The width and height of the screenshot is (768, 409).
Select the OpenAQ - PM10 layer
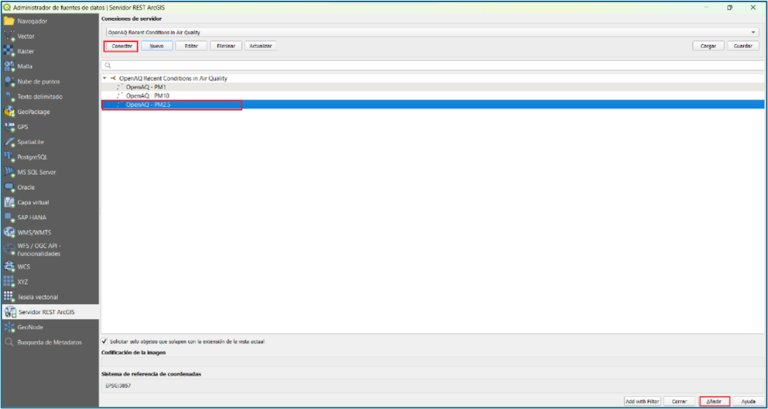click(147, 96)
